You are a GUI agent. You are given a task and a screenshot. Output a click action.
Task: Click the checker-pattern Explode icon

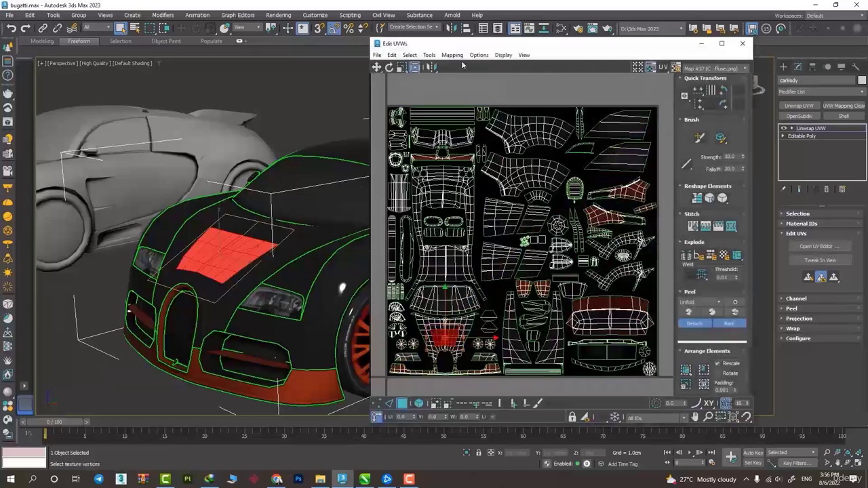[724, 255]
